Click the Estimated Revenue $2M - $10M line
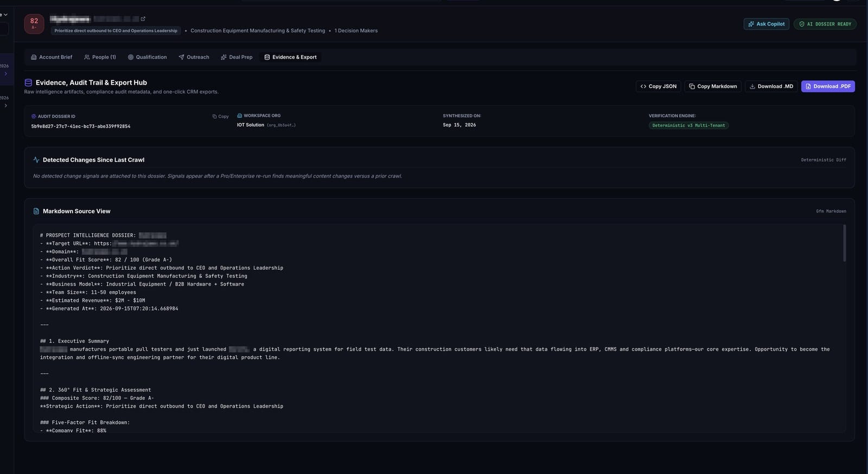This screenshot has width=868, height=474. pos(92,300)
